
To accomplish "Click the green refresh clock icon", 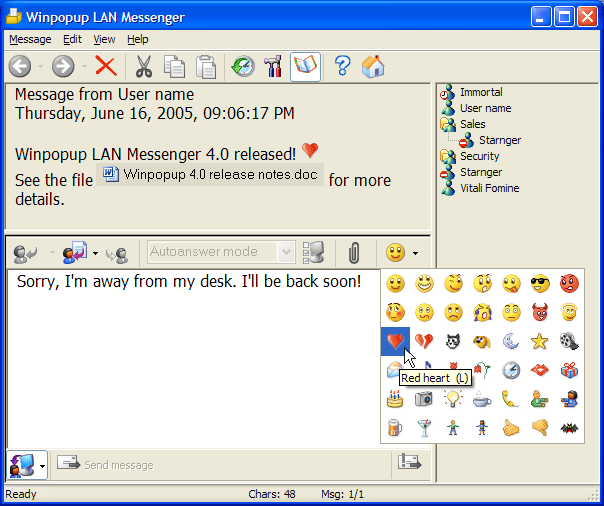I will [x=243, y=67].
